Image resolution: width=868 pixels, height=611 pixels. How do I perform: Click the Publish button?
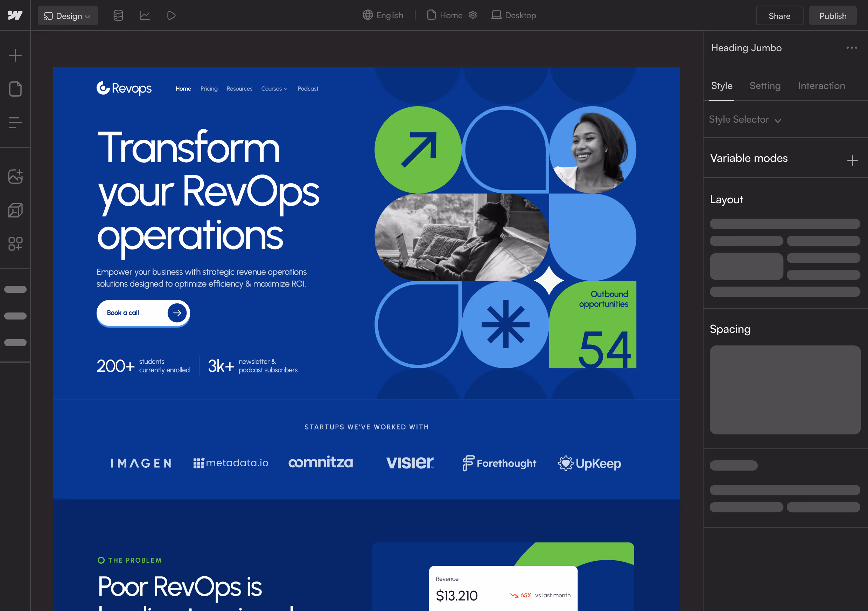click(832, 16)
